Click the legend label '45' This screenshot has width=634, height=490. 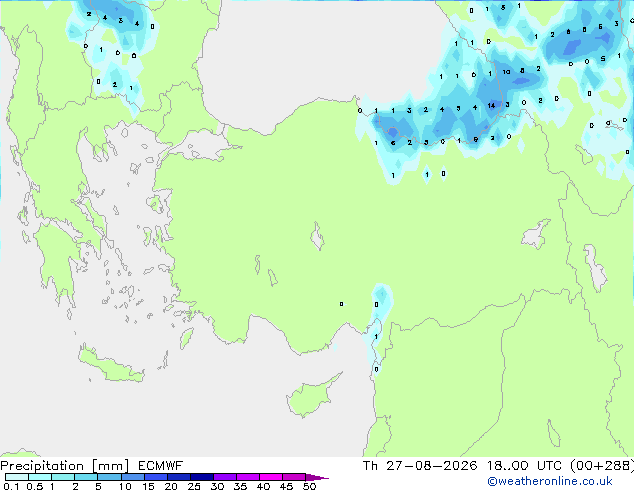286,486
